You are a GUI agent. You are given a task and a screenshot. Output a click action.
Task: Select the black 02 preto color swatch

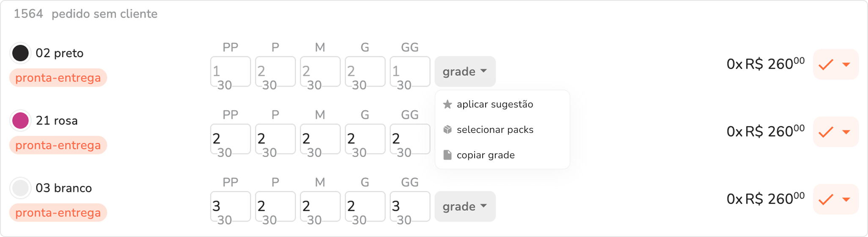pyautogui.click(x=20, y=53)
